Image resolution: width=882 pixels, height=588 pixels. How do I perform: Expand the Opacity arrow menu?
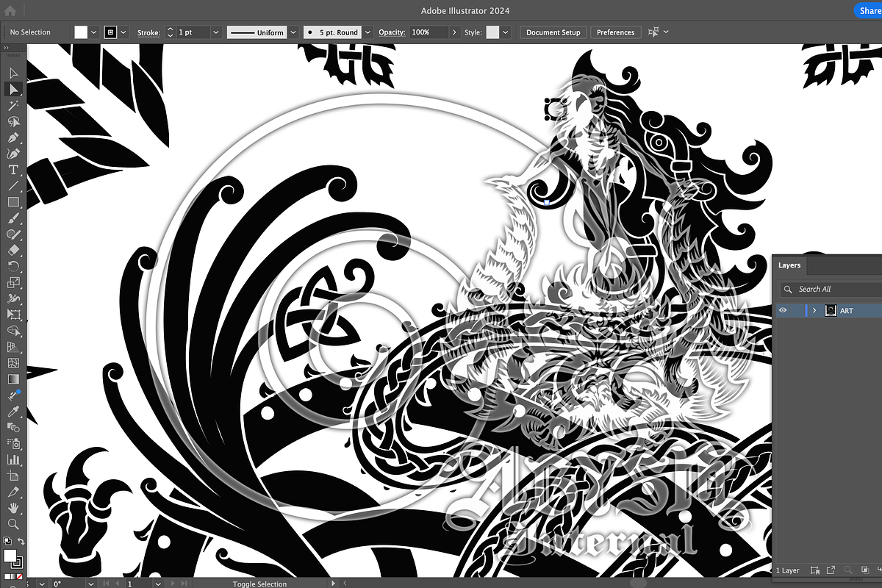click(455, 32)
